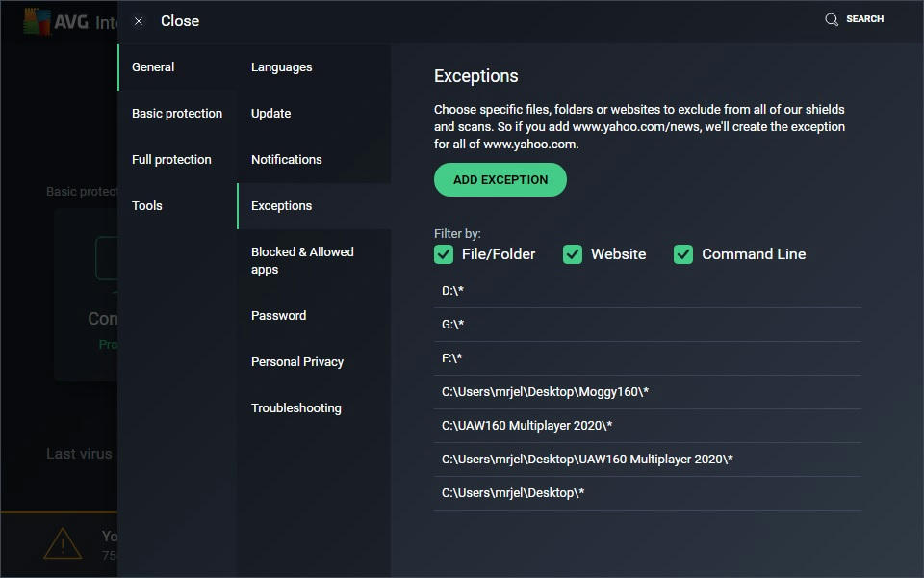This screenshot has width=924, height=578.
Task: Click the Close label text
Action: [x=180, y=21]
